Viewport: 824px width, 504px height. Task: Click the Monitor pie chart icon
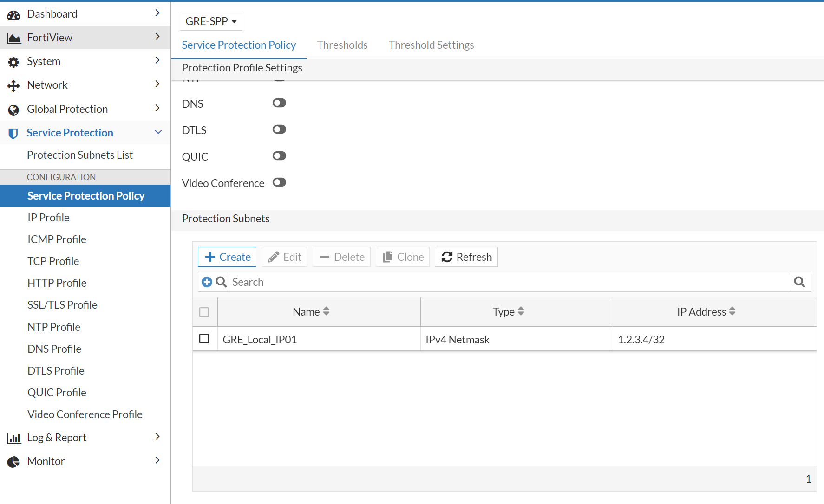tap(13, 461)
